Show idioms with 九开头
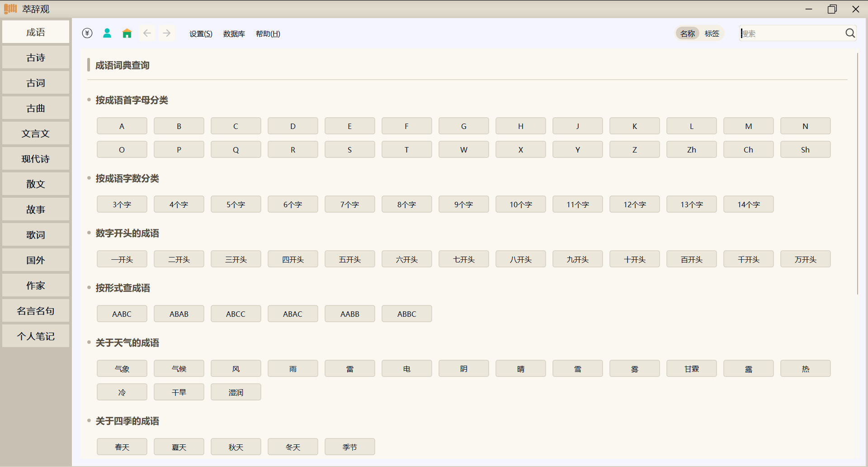The image size is (868, 467). click(578, 259)
